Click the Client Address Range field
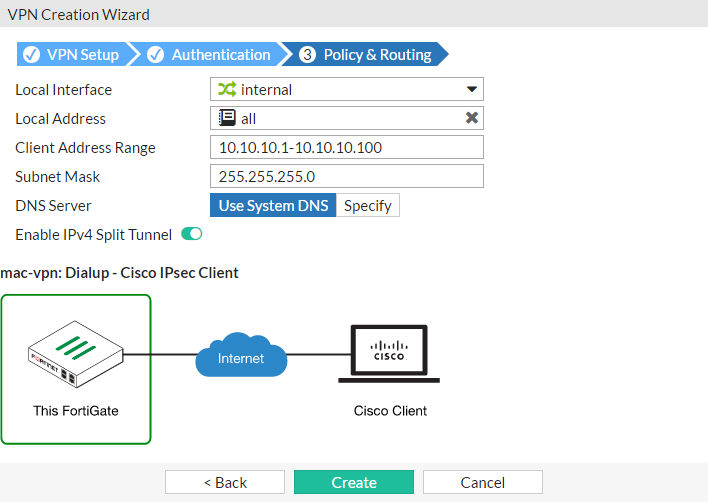708x502 pixels. (347, 147)
